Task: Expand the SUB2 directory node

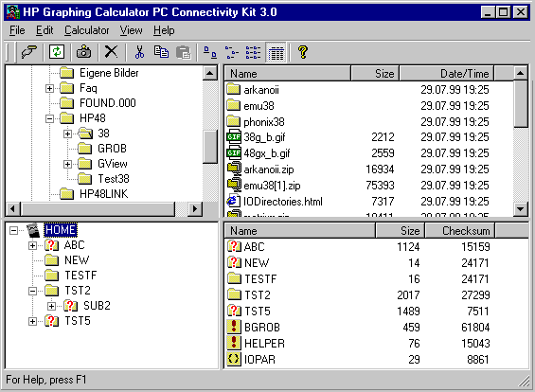Action: click(x=51, y=306)
